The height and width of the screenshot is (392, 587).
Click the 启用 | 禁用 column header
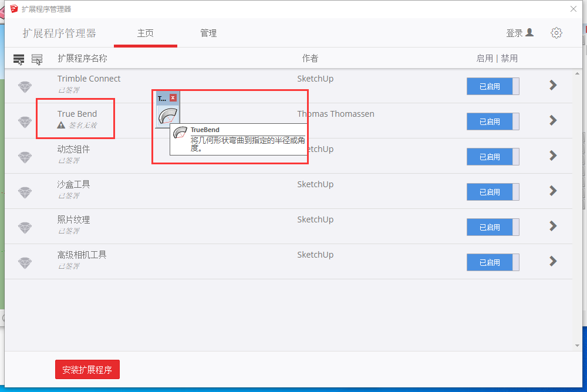pos(497,59)
